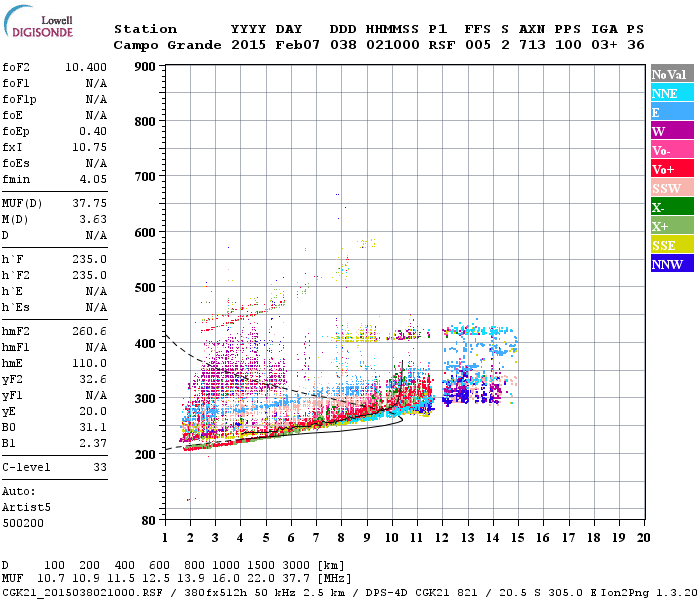Click the 80 km height axis label
The height and width of the screenshot is (600, 700).
click(149, 521)
